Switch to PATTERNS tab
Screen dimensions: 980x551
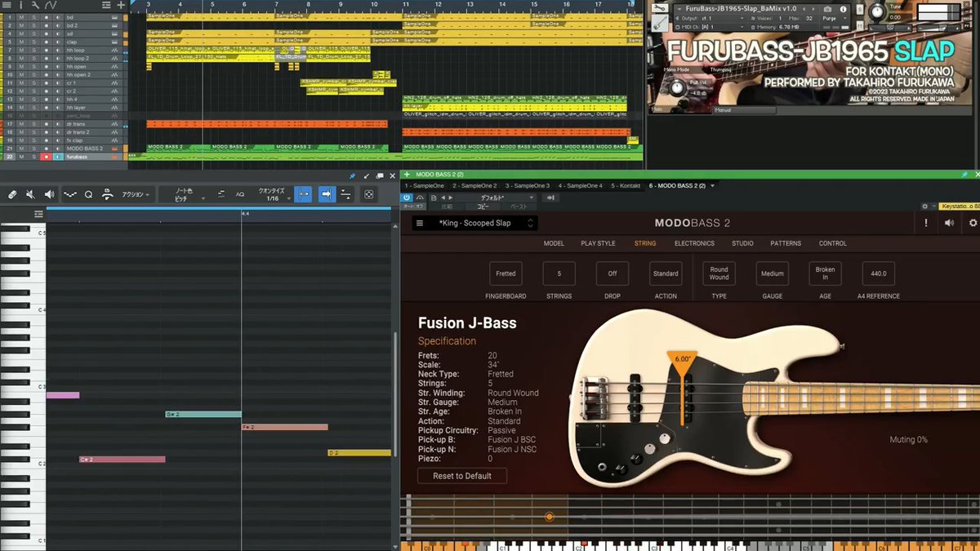[x=786, y=243]
